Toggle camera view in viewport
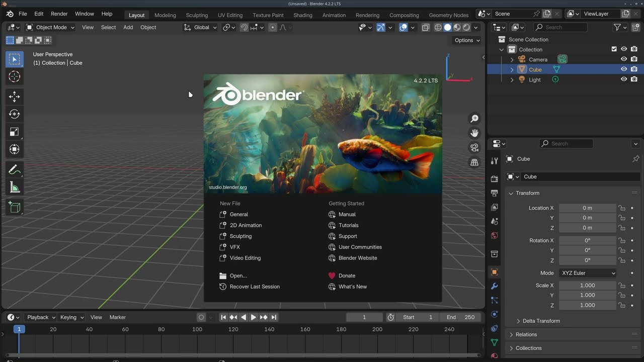 click(x=474, y=147)
